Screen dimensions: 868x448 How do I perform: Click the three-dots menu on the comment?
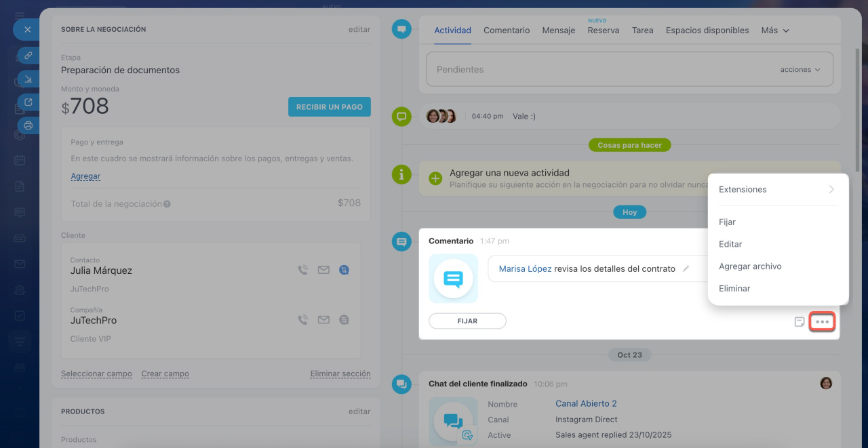tap(822, 322)
